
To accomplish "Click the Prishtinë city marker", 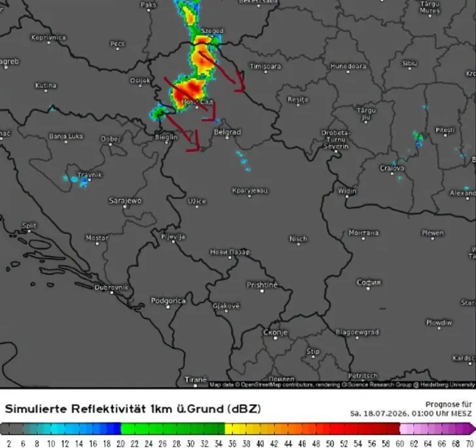I will tap(262, 291).
